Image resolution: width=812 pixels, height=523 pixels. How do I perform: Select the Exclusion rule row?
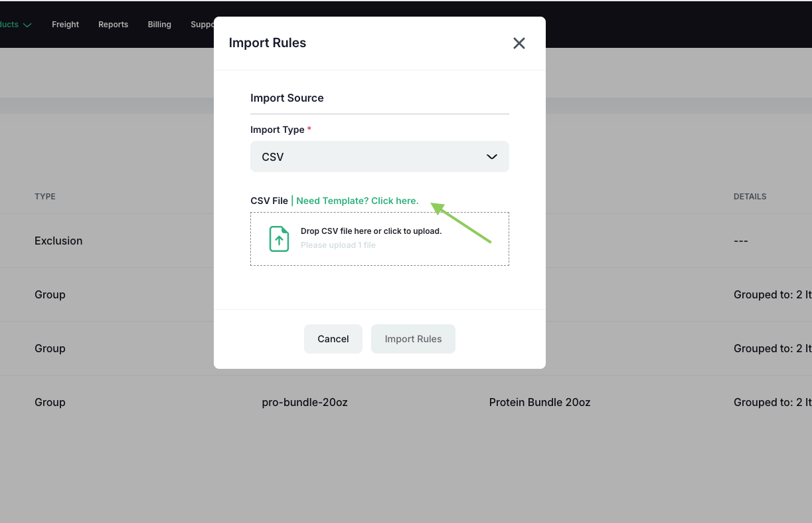coord(58,241)
